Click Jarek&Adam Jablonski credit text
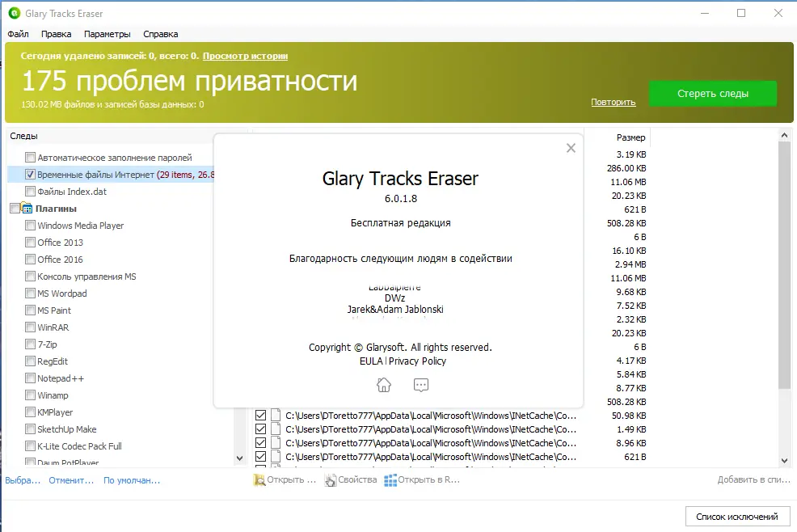Image resolution: width=797 pixels, height=532 pixels. coord(395,309)
